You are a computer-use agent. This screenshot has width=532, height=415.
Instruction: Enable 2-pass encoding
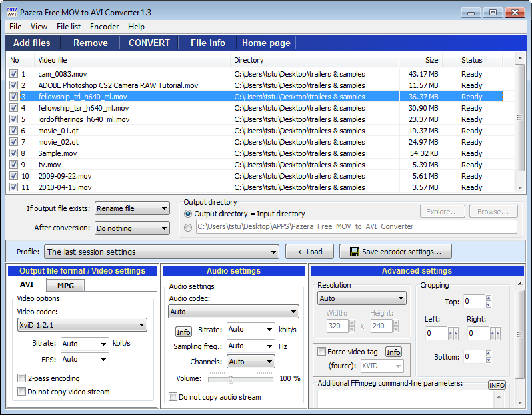[x=22, y=378]
